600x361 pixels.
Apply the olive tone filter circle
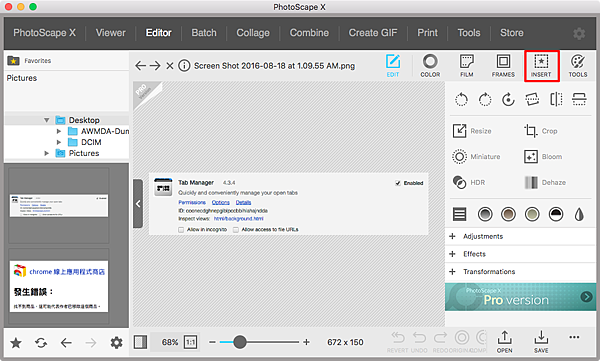pos(532,214)
